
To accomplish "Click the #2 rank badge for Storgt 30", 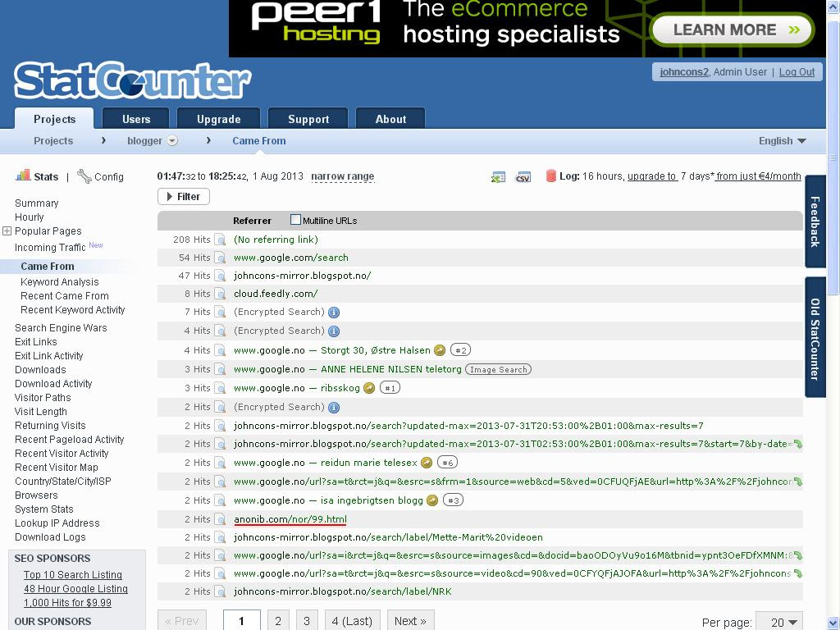I will click(461, 350).
